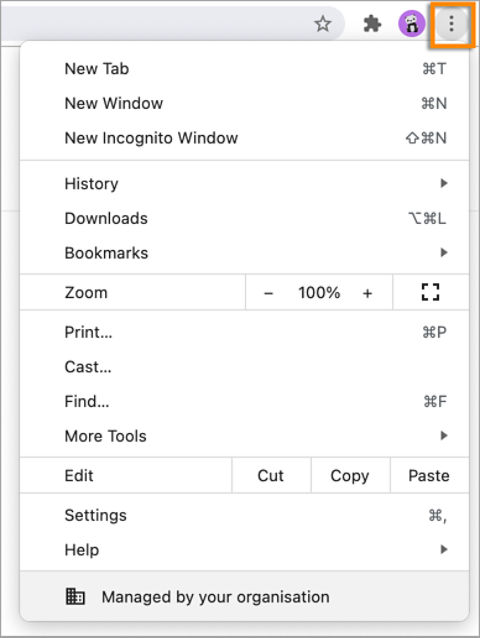Open Settings from the menu
480x638 pixels.
pos(244,516)
